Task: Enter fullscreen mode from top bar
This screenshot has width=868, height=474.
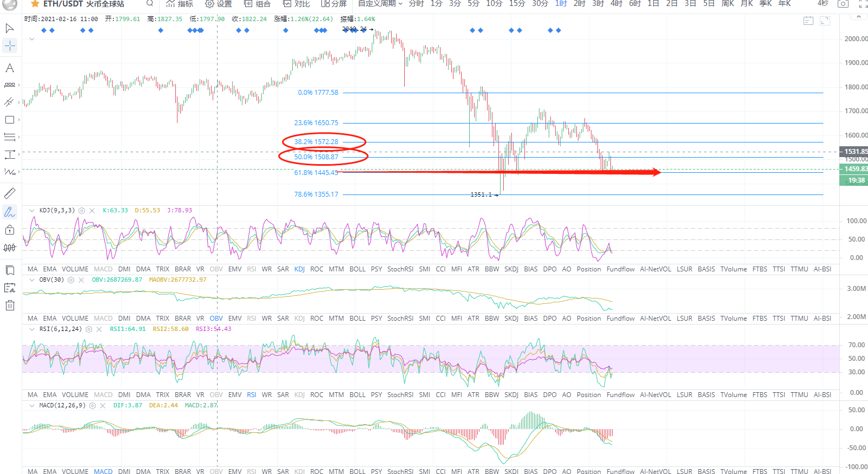Action: click(863, 4)
